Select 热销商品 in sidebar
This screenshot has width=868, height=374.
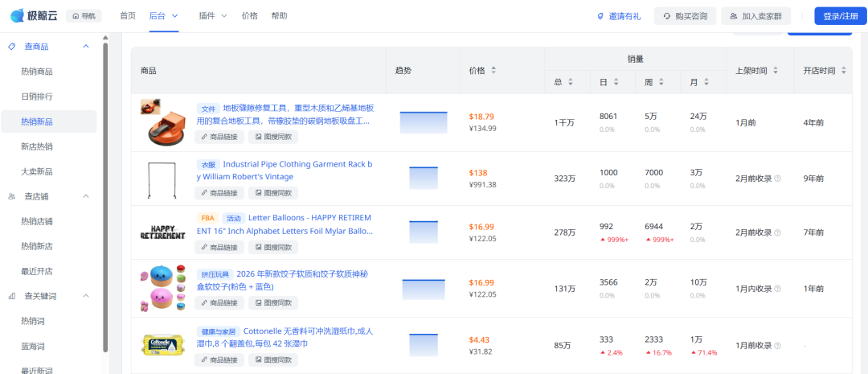[36, 72]
